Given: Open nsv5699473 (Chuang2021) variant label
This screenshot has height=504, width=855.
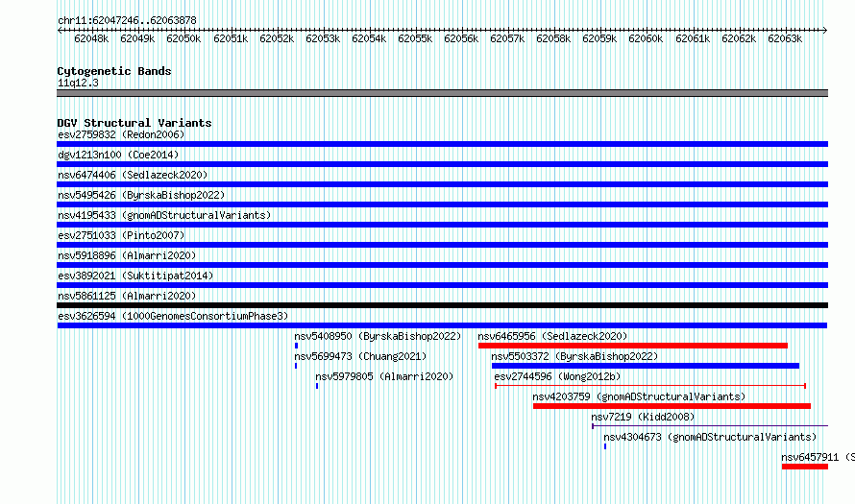Looking at the screenshot, I should click(360, 356).
